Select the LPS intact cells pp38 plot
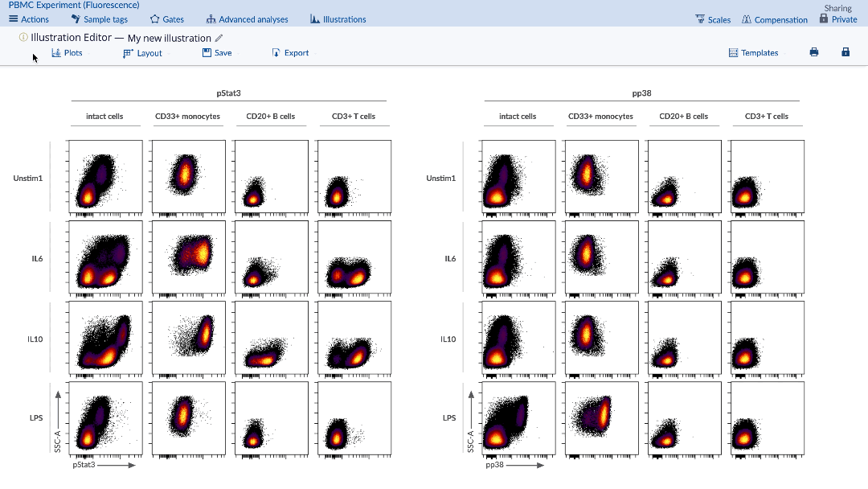This screenshot has height=489, width=868. (518, 418)
